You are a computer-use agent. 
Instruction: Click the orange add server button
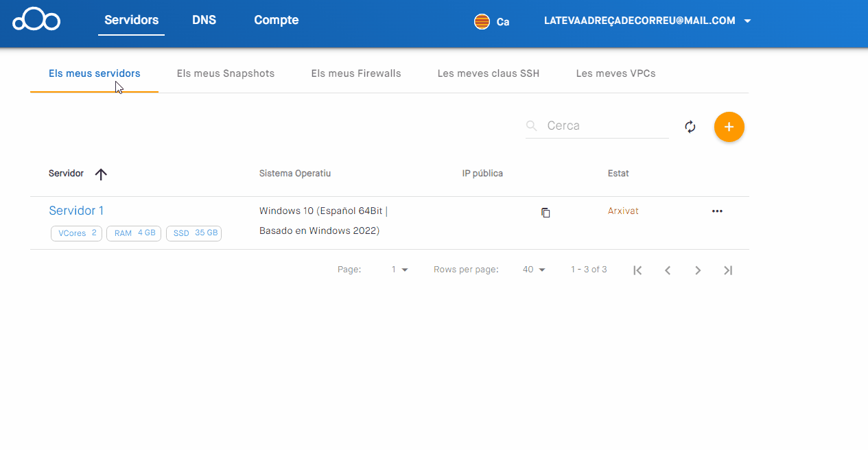point(729,127)
